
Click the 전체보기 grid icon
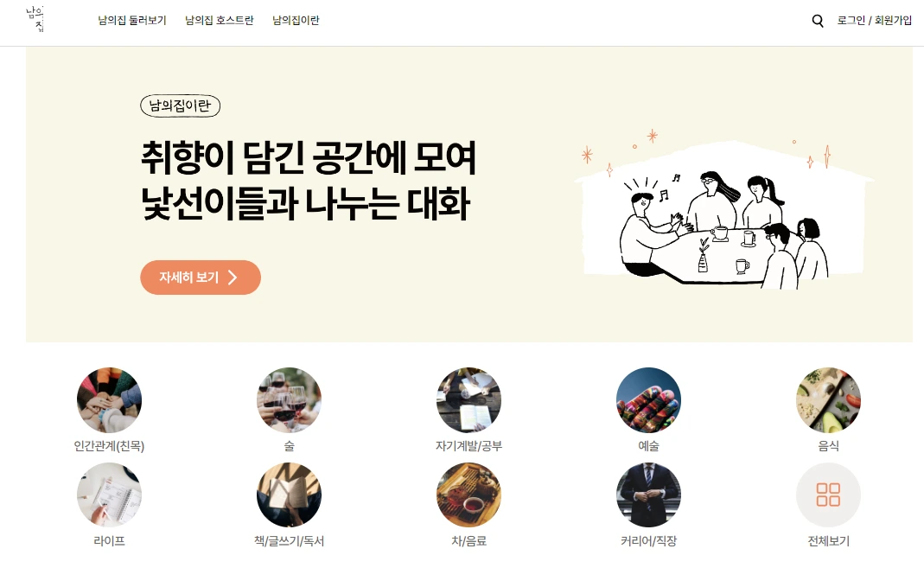(828, 495)
